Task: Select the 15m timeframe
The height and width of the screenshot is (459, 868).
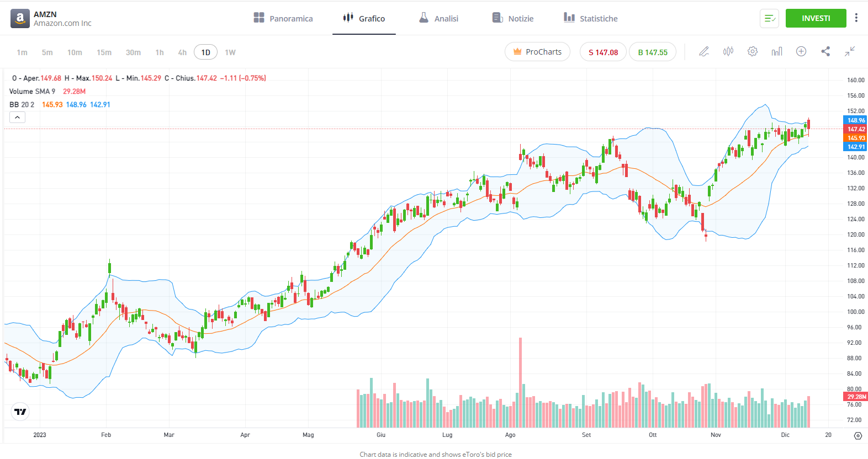Action: click(x=104, y=52)
